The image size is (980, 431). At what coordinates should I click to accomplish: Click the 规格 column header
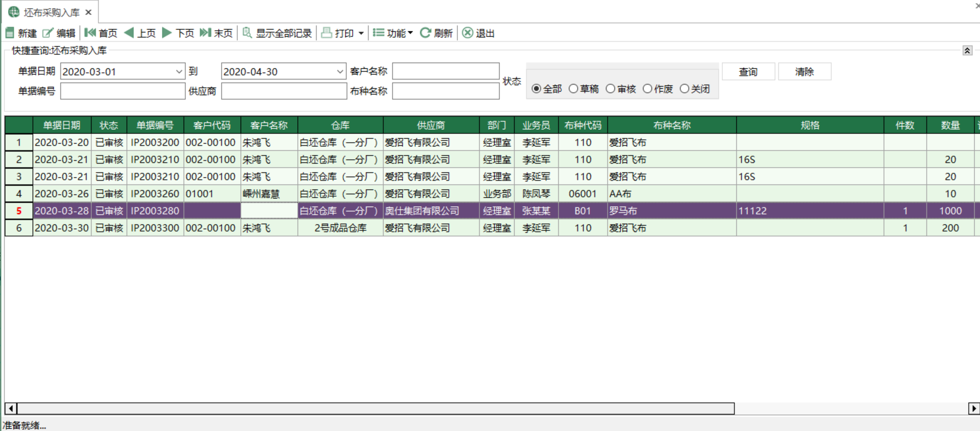coord(810,125)
